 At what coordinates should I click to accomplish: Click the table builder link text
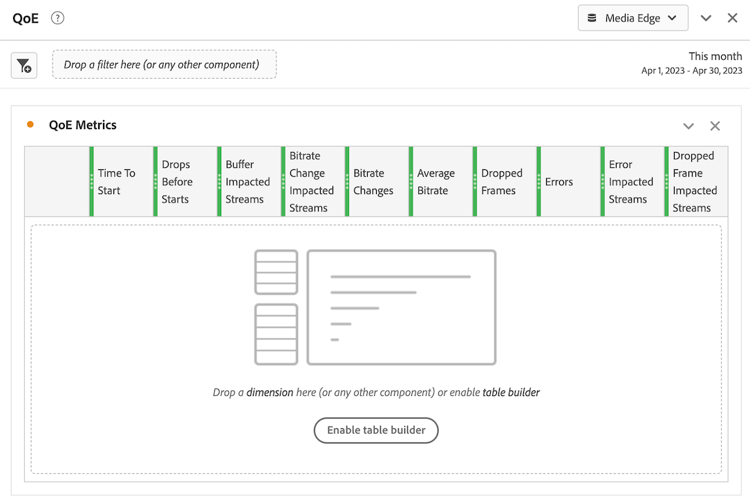[x=511, y=393]
